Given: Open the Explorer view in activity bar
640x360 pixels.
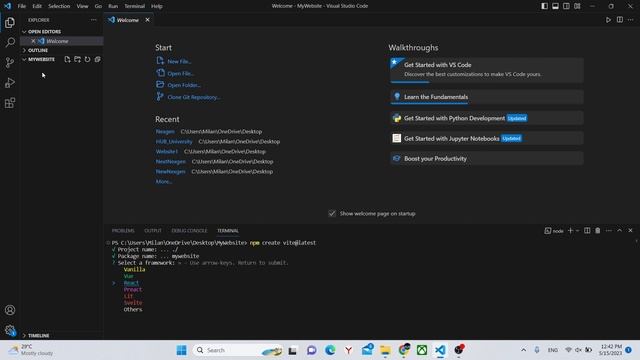Looking at the screenshot, I should (10, 22).
